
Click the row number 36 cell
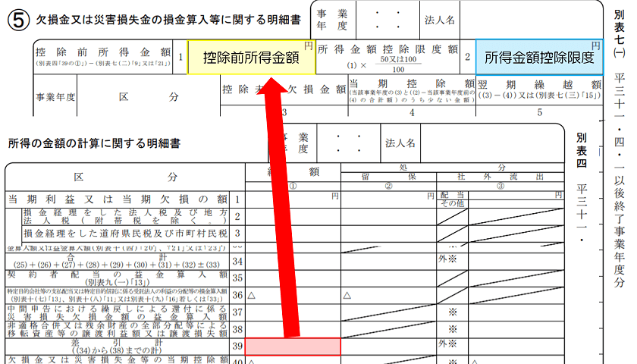click(x=237, y=295)
